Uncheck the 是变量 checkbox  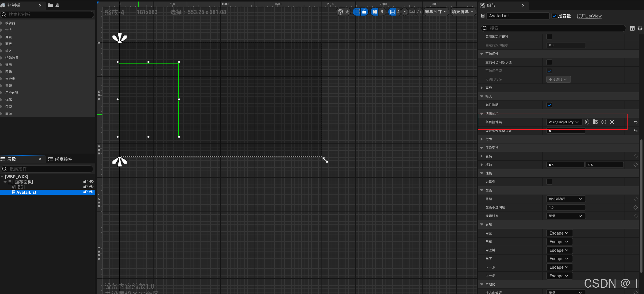click(x=554, y=16)
